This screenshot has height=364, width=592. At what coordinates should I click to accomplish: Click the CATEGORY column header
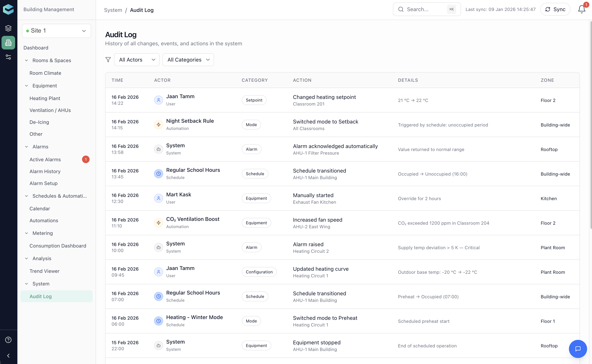click(x=255, y=80)
